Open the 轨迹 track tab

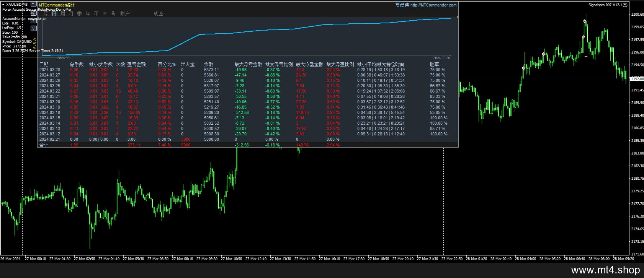coord(158,13)
